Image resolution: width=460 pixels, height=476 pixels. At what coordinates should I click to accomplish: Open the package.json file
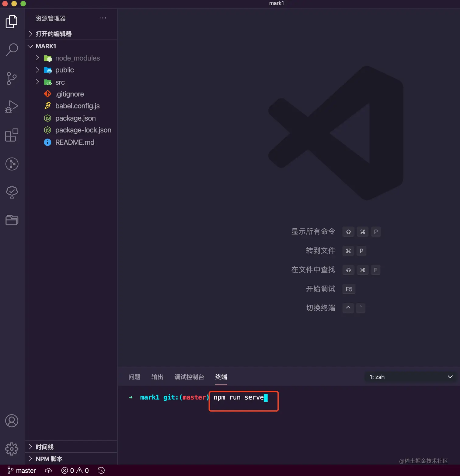(75, 118)
